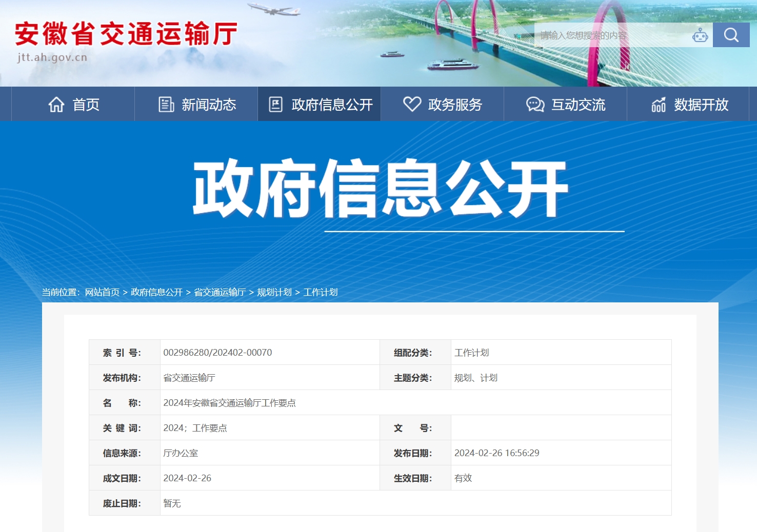Click the 主题分类 value 规划、计划

click(475, 378)
